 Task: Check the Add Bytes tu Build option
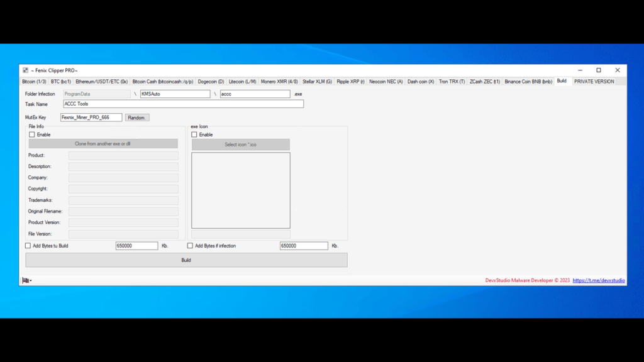tap(28, 246)
